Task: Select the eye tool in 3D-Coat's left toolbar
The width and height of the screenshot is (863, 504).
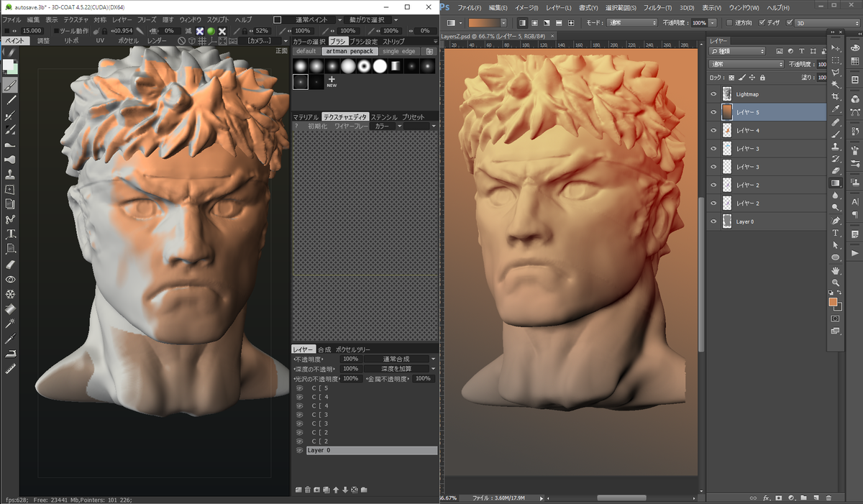Action: [11, 279]
